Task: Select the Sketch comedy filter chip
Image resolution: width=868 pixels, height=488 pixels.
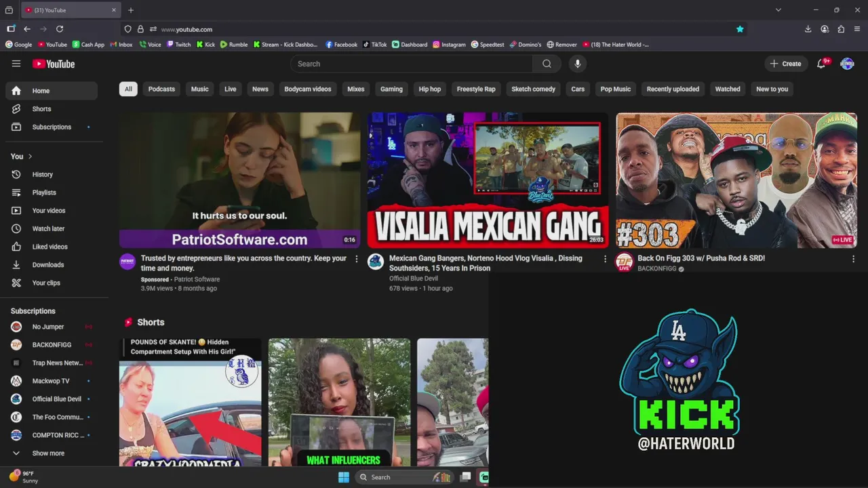Action: [534, 89]
